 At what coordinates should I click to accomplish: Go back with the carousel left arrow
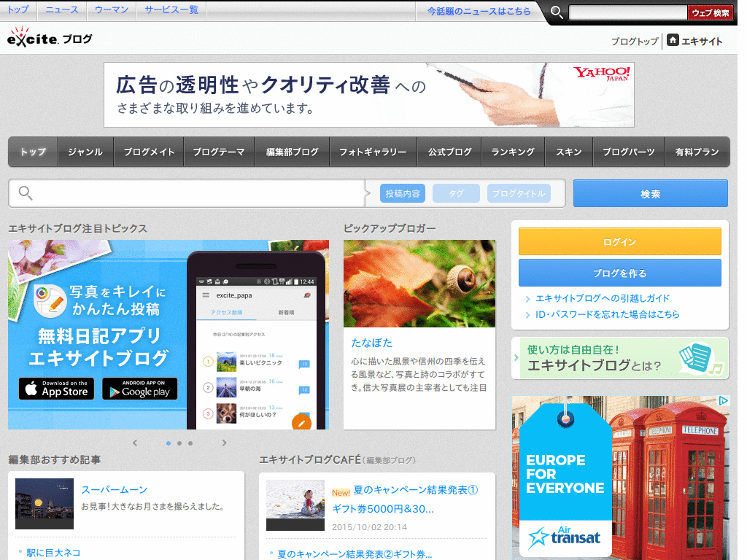pos(134,443)
